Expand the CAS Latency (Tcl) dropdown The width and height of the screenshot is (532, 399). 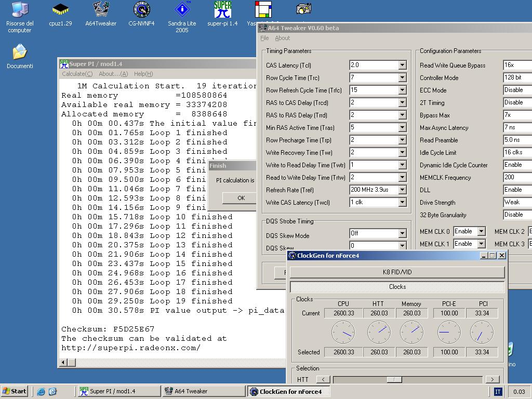point(403,65)
